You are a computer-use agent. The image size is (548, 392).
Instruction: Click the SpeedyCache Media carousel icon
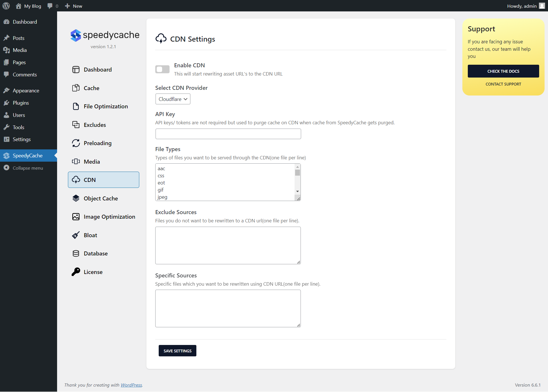(76, 162)
